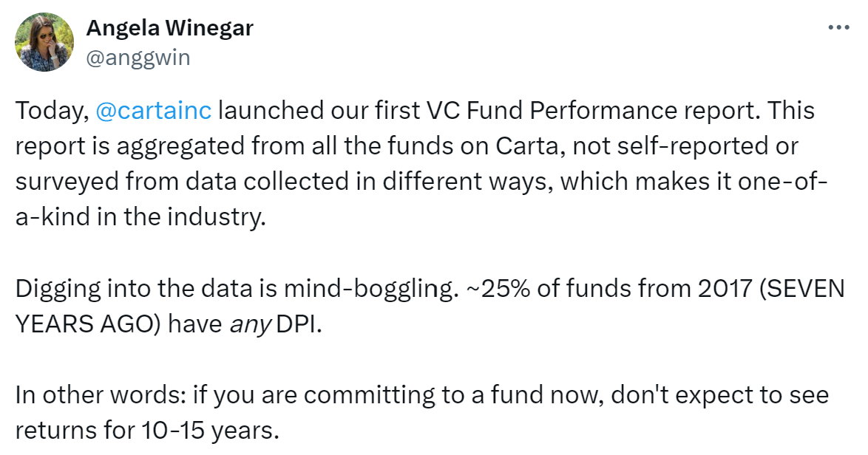868x455 pixels.
Task: Click the words "a-kind in the industry"
Action: click(x=139, y=217)
